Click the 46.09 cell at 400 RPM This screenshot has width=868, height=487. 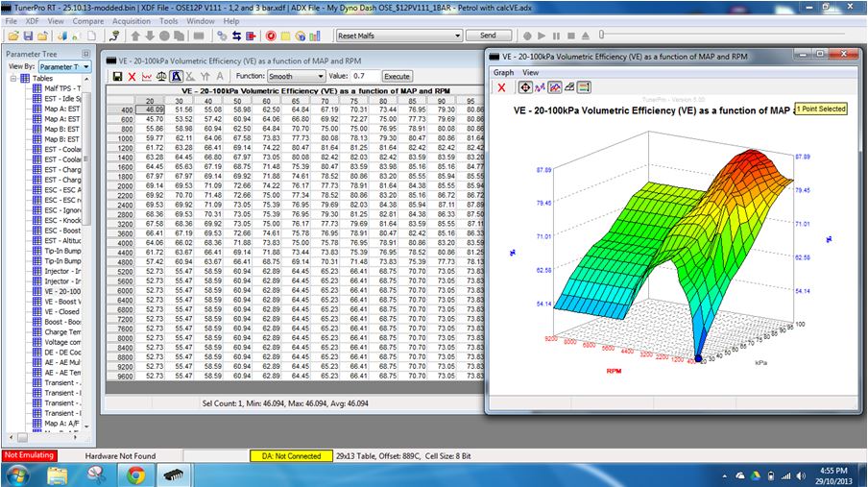pyautogui.click(x=152, y=110)
